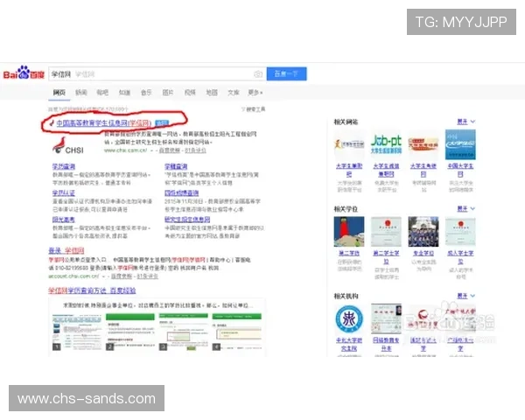Image resolution: width=525 pixels, height=420 pixels.
Task: Open the 登录_学信网 result link
Action: (x=66, y=250)
